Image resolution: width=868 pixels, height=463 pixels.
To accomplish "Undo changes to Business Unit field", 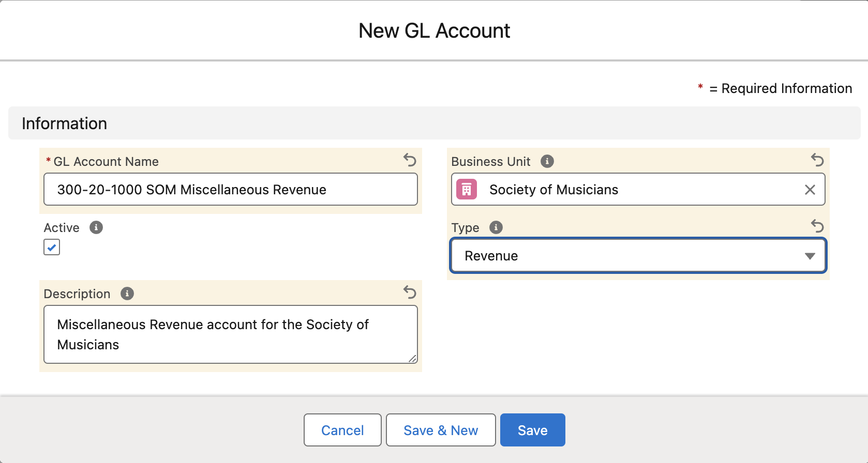I will [x=817, y=160].
